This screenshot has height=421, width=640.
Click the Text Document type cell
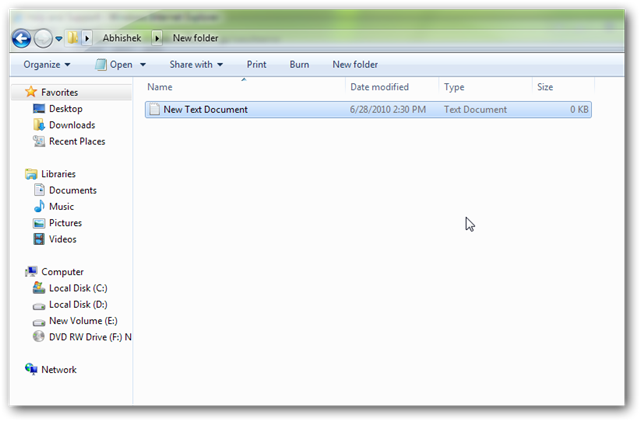[x=476, y=109]
